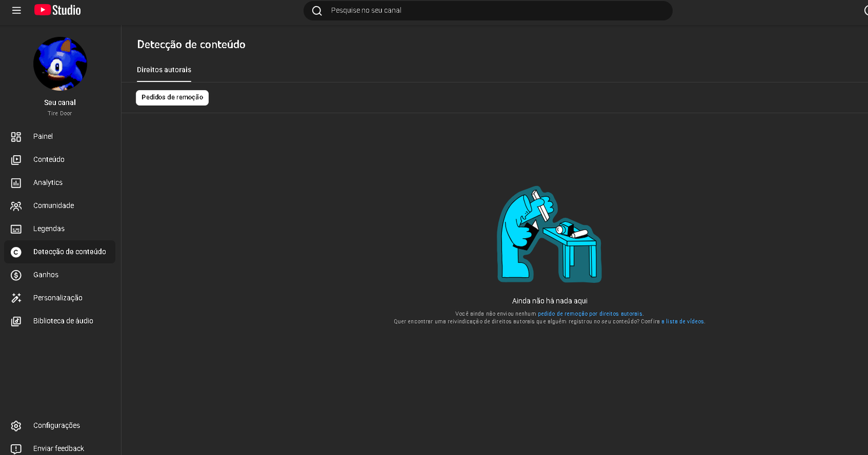Choose Enviar feedback
This screenshot has height=455, width=868.
(x=60, y=448)
